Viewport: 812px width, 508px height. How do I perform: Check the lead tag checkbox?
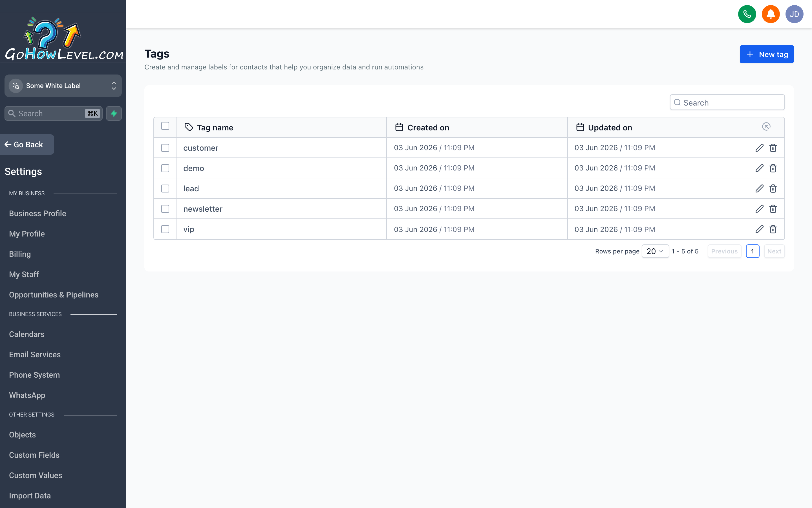click(x=165, y=189)
